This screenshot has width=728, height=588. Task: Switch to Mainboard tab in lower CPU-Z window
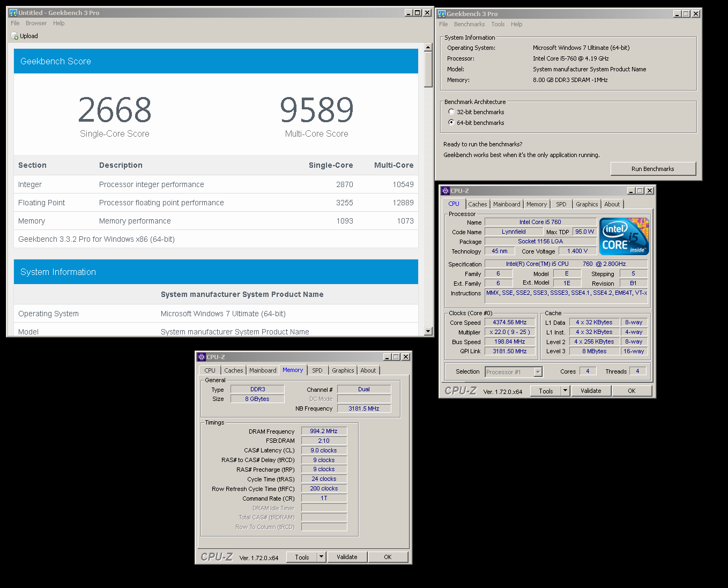click(263, 370)
